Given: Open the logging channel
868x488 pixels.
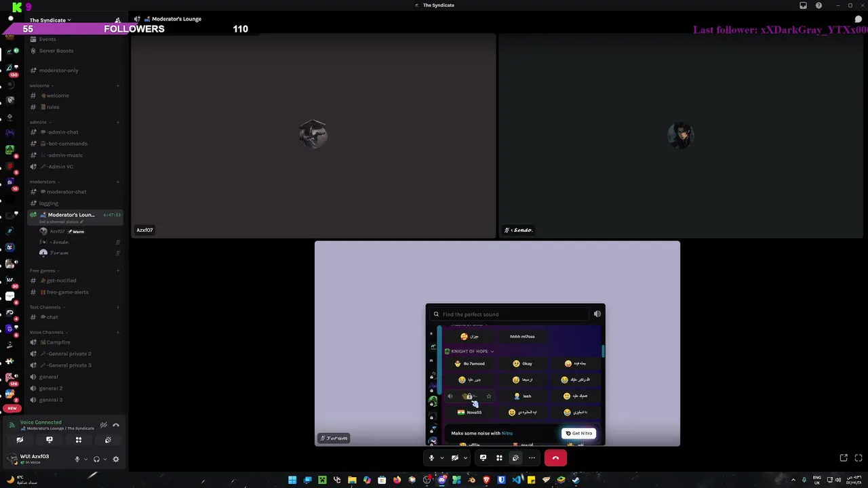Looking at the screenshot, I should 75,203.
